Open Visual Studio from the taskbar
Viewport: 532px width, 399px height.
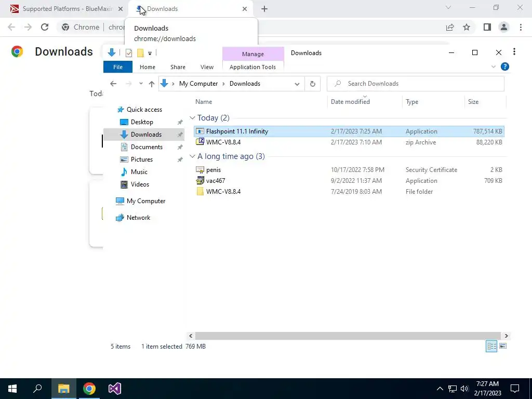115,389
